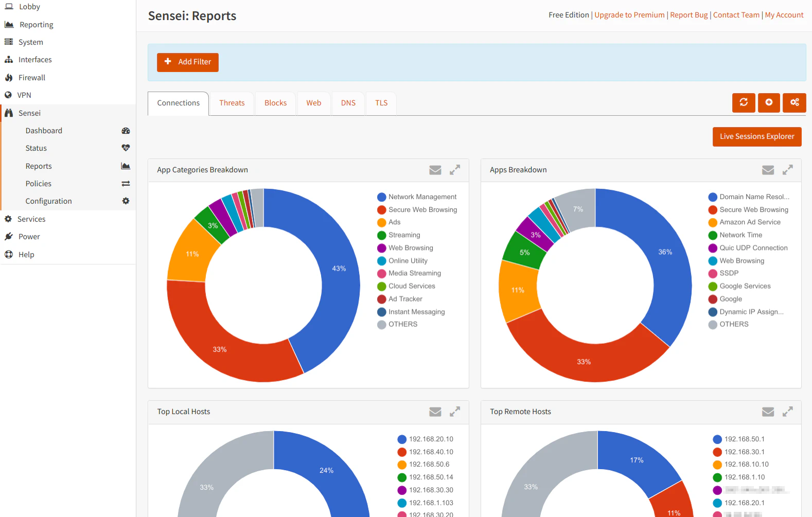Screen dimensions: 812x517
Task: Click the Report Bug link
Action: tap(689, 15)
